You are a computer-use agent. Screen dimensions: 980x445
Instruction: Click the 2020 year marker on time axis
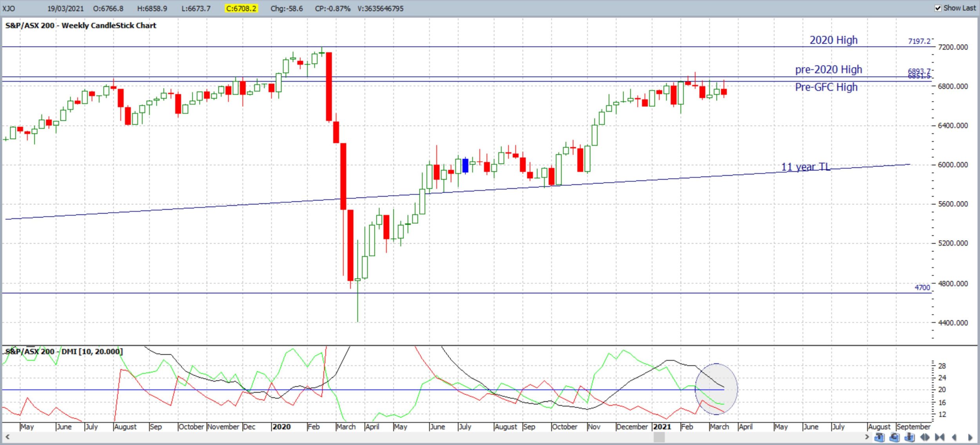[x=281, y=427]
